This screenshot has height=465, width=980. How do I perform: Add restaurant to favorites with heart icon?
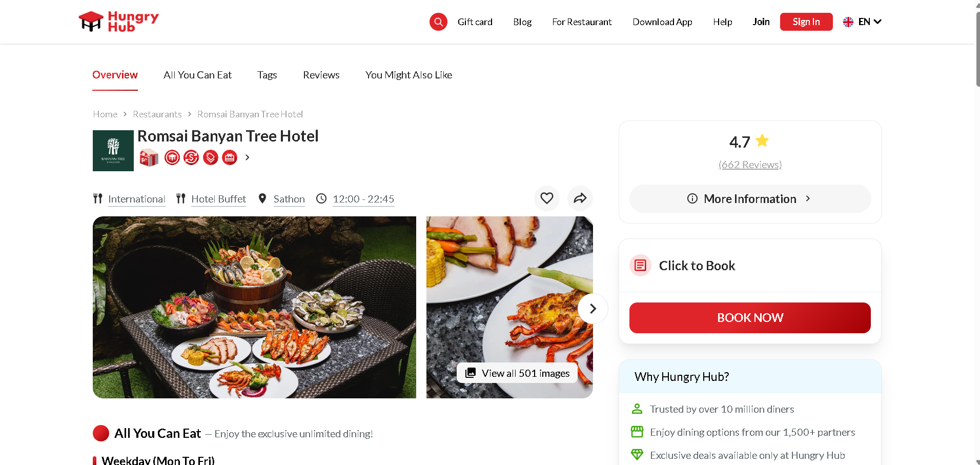(547, 198)
